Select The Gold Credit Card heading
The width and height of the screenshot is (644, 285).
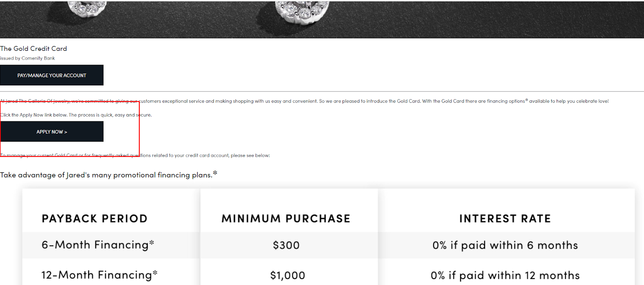click(33, 49)
